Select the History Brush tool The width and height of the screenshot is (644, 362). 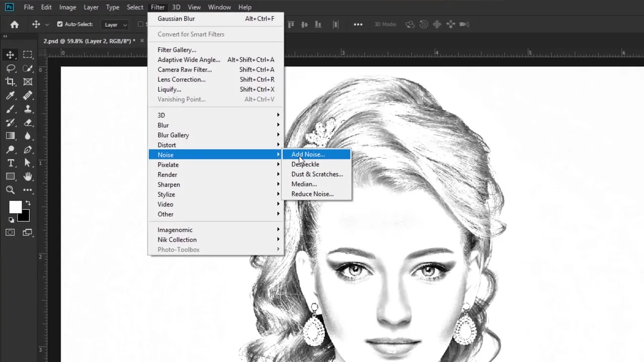click(10, 123)
